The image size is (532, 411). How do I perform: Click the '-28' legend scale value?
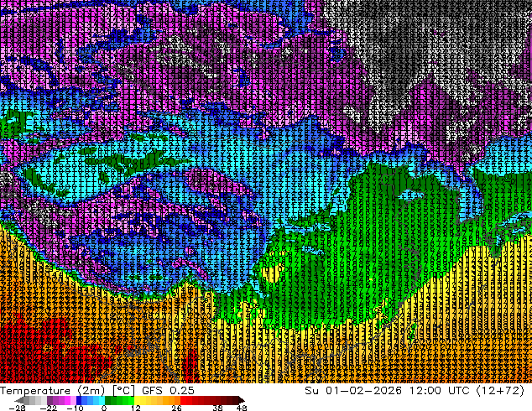coord(17,408)
